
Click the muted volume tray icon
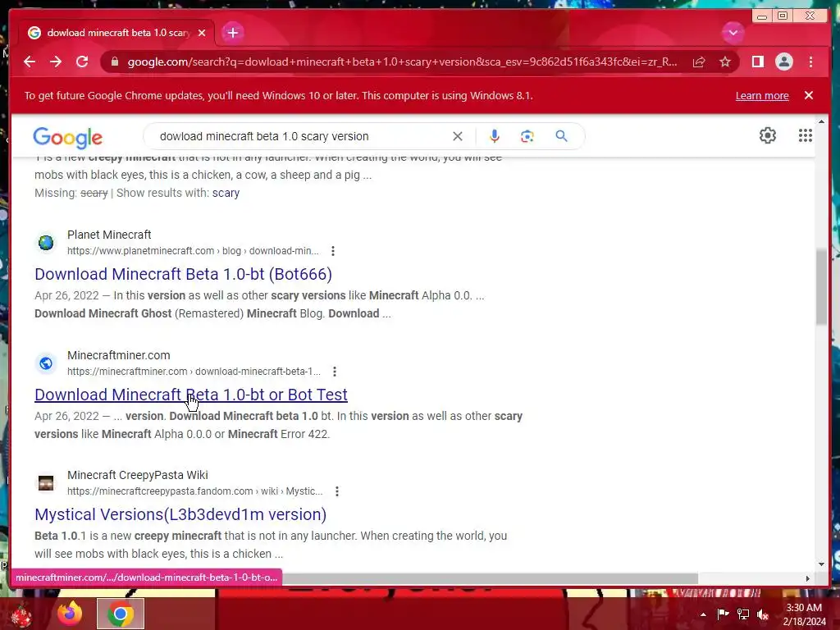pyautogui.click(x=763, y=614)
